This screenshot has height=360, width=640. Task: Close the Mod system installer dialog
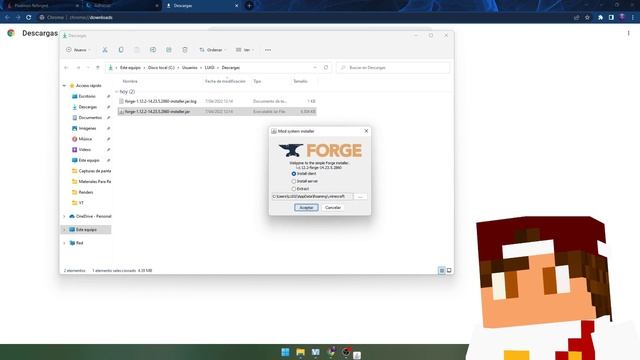click(x=366, y=131)
